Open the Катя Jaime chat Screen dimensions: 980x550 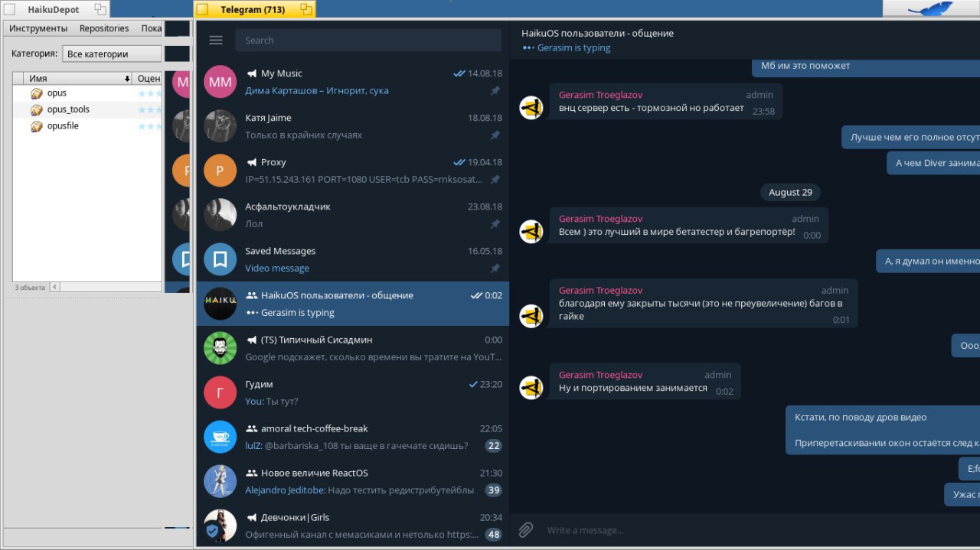pos(352,126)
